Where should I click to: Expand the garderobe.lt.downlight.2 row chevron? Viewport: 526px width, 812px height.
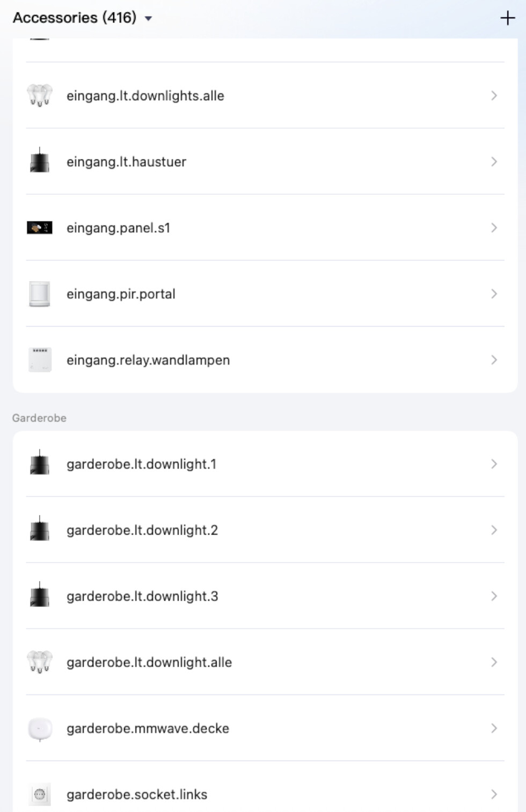point(494,530)
